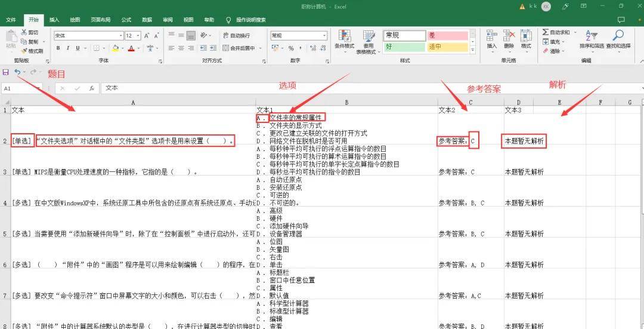The height and width of the screenshot is (329, 644).
Task: Toggle italic formatting (I)
Action: (69, 48)
